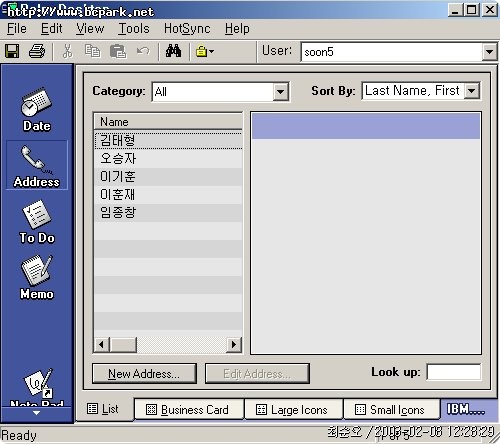Click the list's right scroll arrow

click(234, 344)
